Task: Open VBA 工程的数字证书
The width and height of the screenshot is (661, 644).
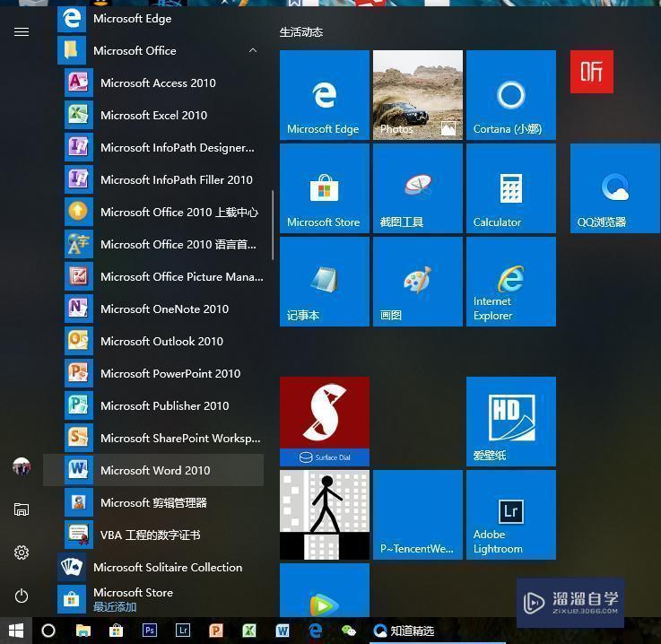Action: tap(153, 535)
